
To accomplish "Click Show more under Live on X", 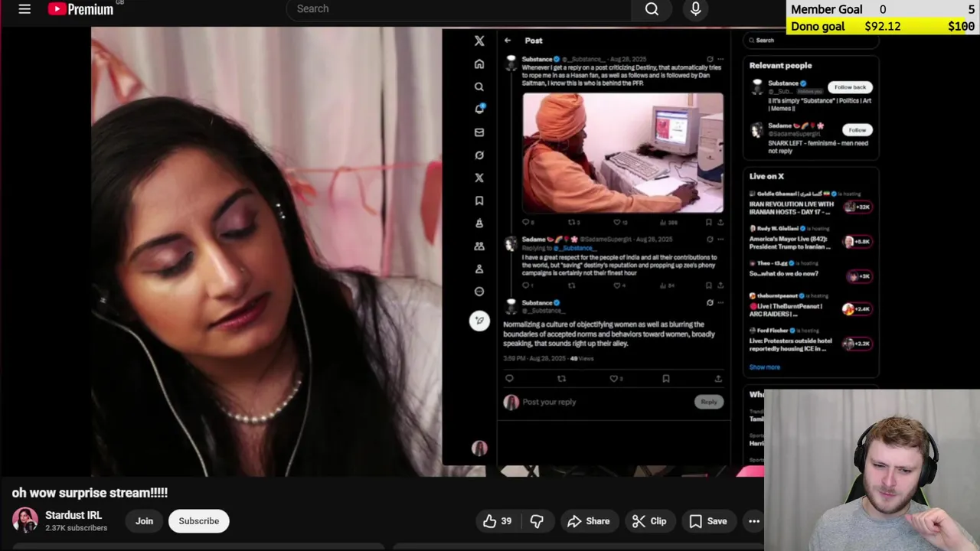I will 764,367.
